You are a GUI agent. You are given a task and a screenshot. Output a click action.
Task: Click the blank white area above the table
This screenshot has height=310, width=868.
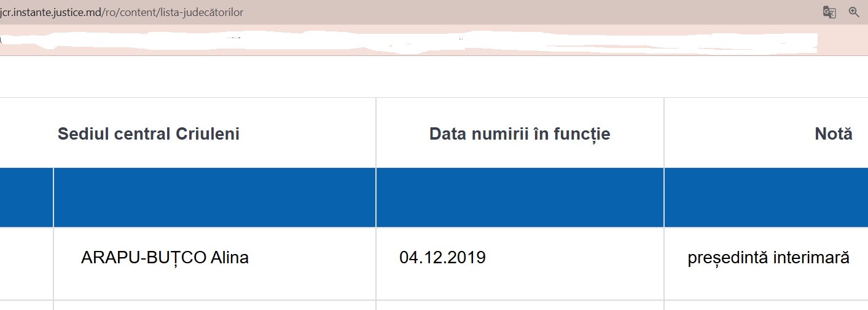pos(434,76)
